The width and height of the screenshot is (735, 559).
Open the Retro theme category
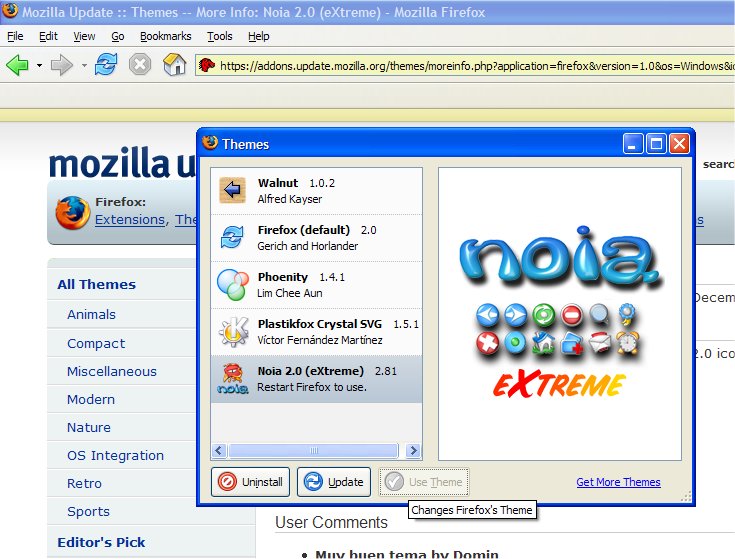pyautogui.click(x=84, y=484)
